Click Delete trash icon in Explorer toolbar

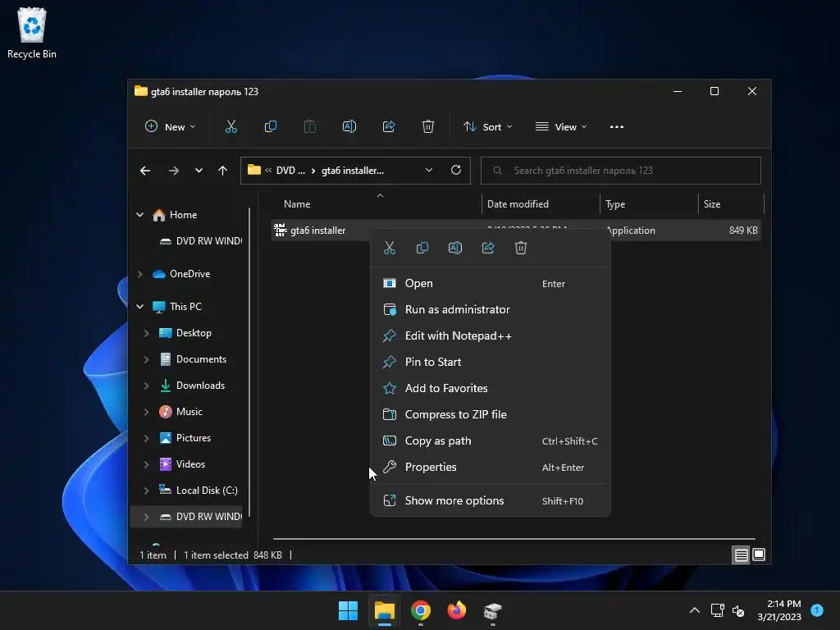tap(428, 127)
